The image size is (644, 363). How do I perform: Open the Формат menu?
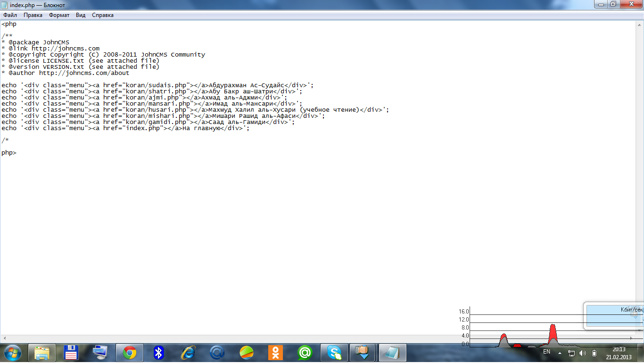point(59,15)
